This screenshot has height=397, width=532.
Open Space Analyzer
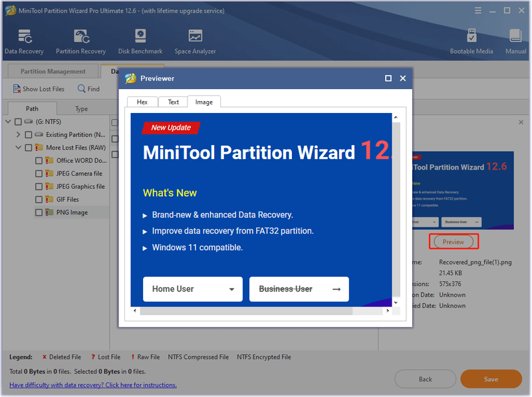coord(195,42)
